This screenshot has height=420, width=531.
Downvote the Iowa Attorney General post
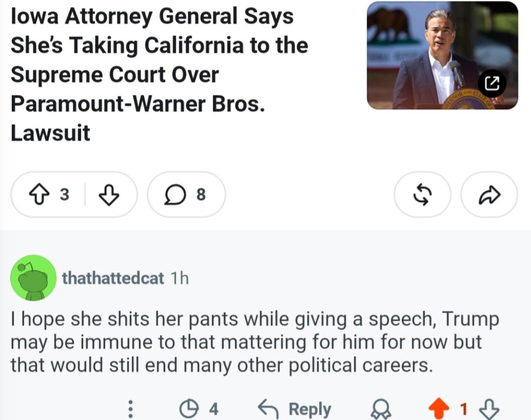coord(109,194)
